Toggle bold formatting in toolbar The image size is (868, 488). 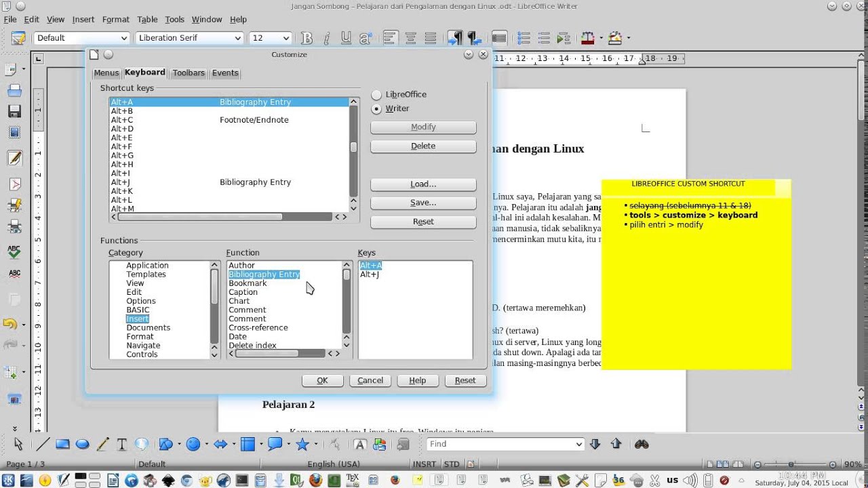(x=307, y=38)
